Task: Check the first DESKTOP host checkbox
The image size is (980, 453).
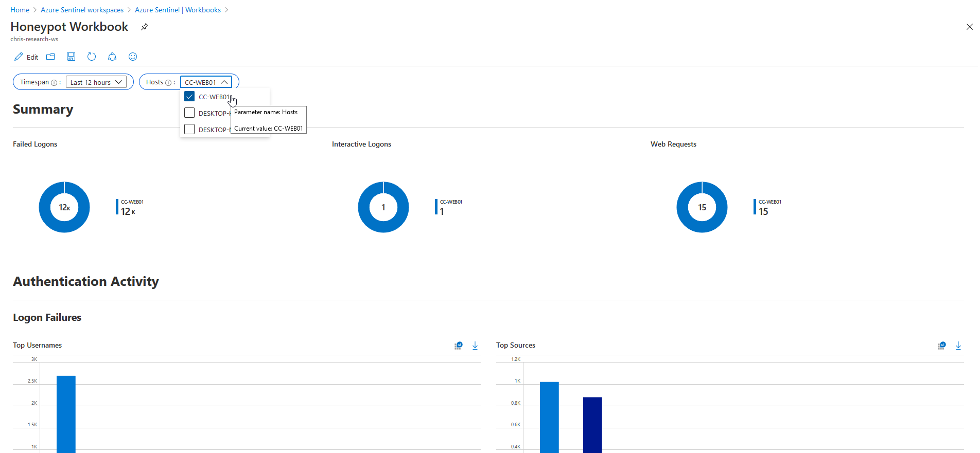Action: tap(189, 113)
